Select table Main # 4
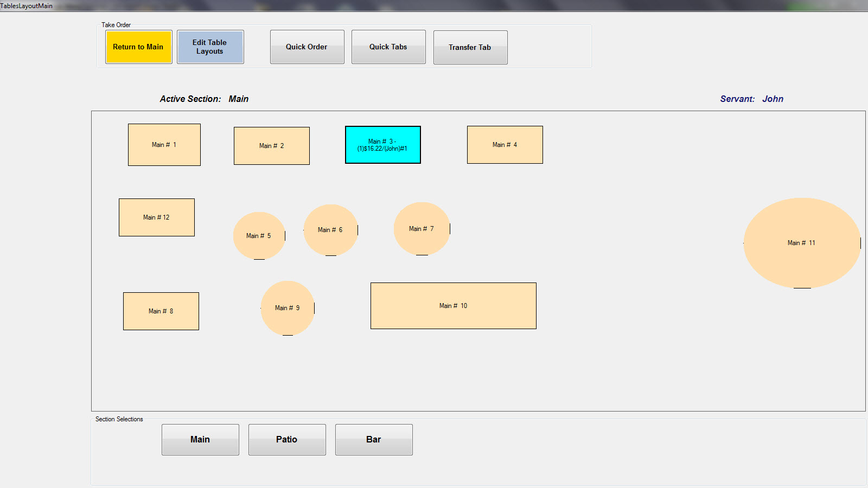 505,145
